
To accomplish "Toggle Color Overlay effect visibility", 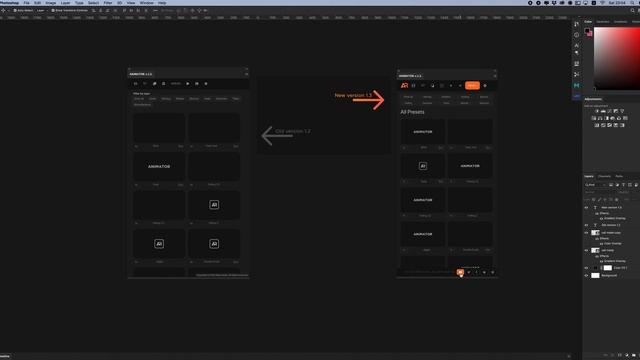I will point(602,244).
